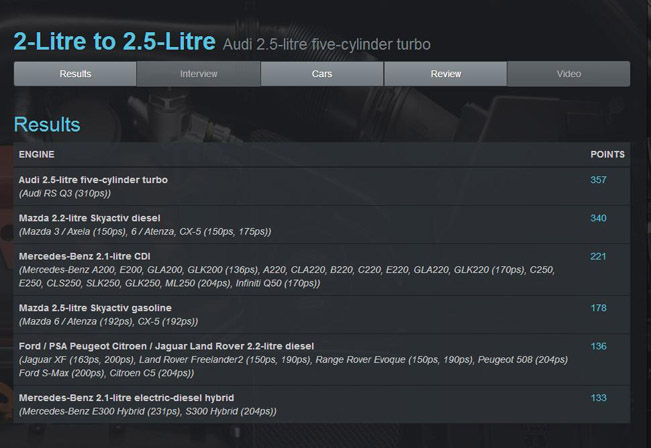Click the ENGINE column header
The image size is (651, 448).
[37, 154]
